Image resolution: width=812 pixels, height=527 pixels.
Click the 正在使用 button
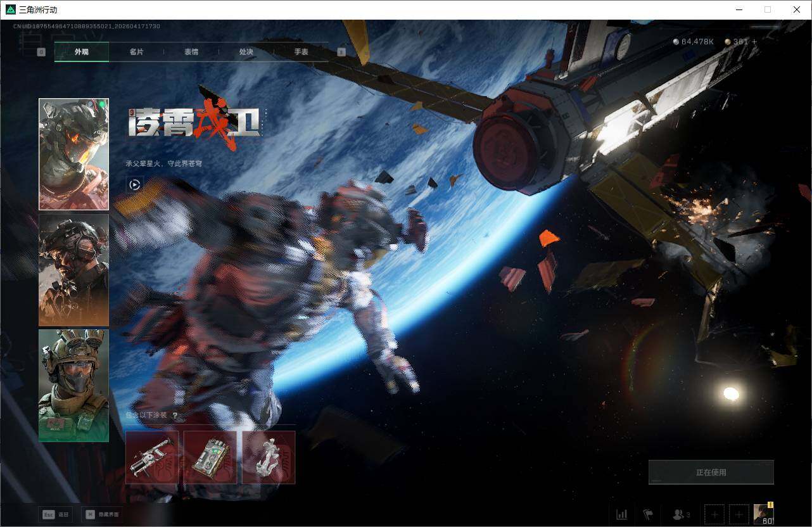(x=711, y=473)
